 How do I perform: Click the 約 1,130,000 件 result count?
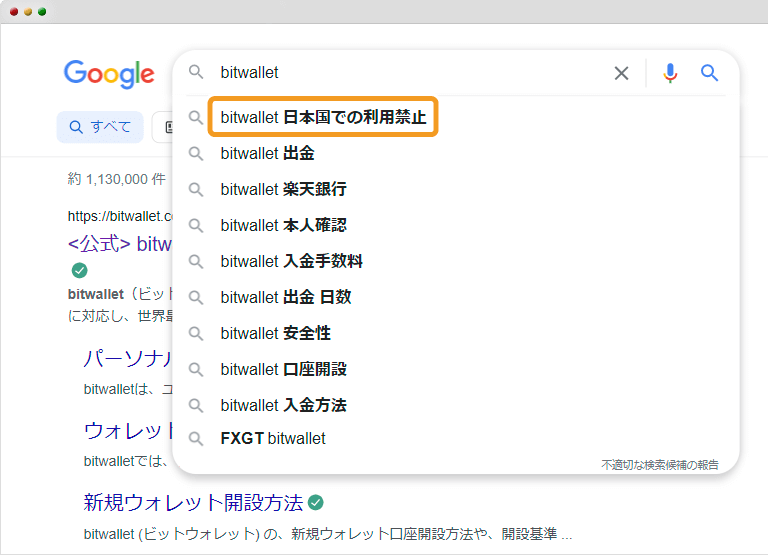click(x=117, y=179)
